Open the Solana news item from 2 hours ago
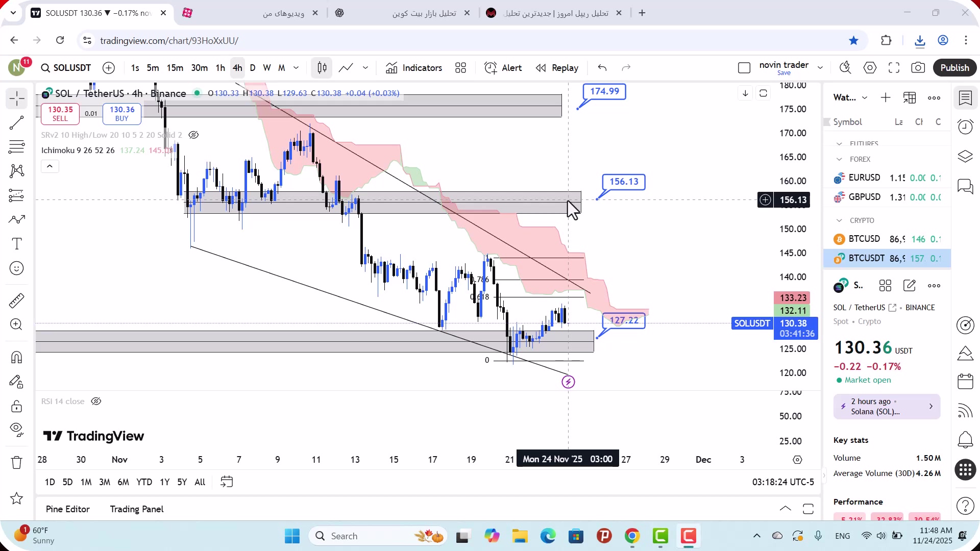 887,407
